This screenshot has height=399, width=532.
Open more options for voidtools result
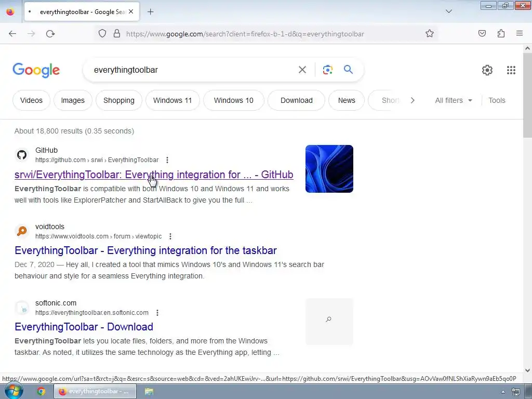[170, 236]
